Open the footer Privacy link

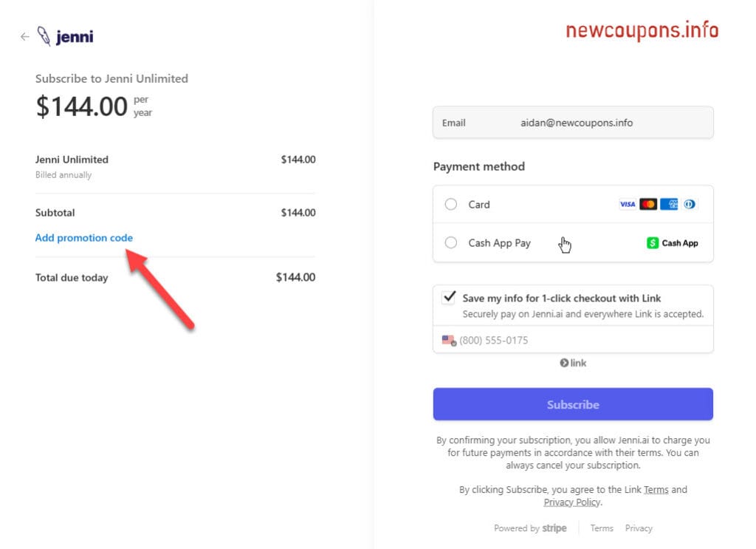point(639,528)
